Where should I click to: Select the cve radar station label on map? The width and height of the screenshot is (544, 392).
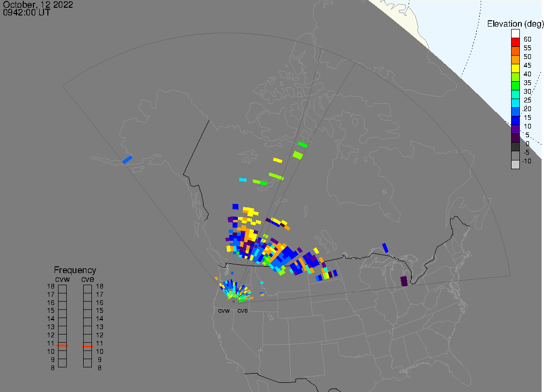pos(243,311)
